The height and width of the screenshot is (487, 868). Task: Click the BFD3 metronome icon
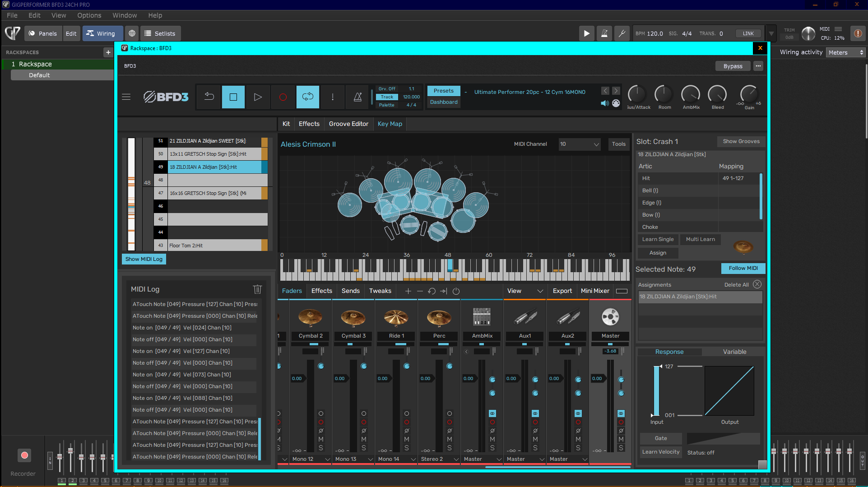[357, 97]
